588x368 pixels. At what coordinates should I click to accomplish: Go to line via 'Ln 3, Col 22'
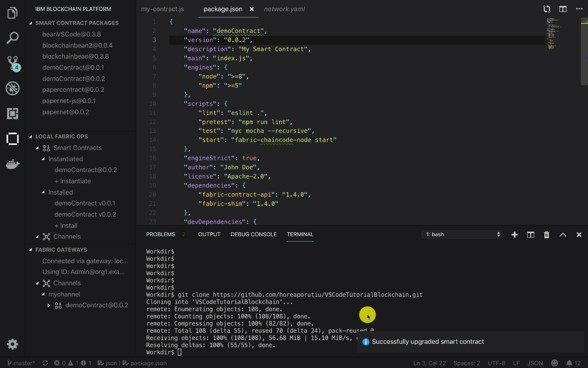(x=429, y=363)
